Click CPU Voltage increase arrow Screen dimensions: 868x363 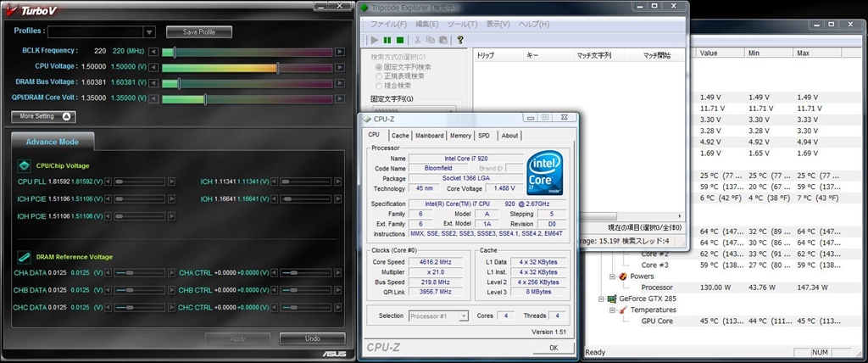coord(339,67)
